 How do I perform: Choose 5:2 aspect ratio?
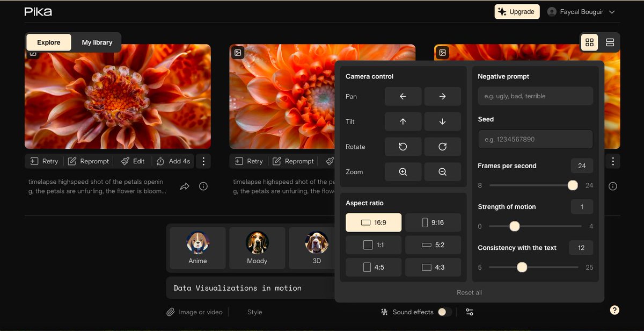[x=433, y=245]
